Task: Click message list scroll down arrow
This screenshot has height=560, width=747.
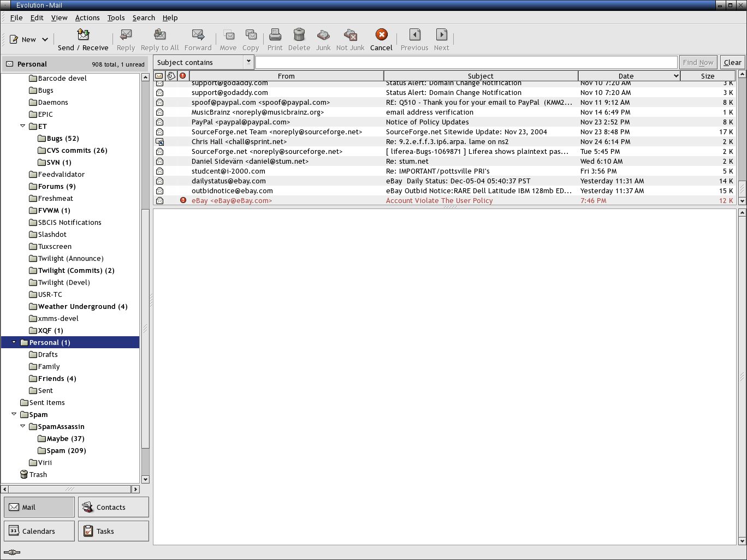Action: tap(742, 201)
